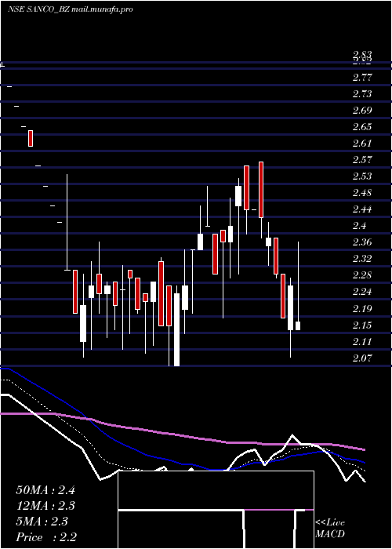Click the 2.11 price axis label

click(x=362, y=342)
